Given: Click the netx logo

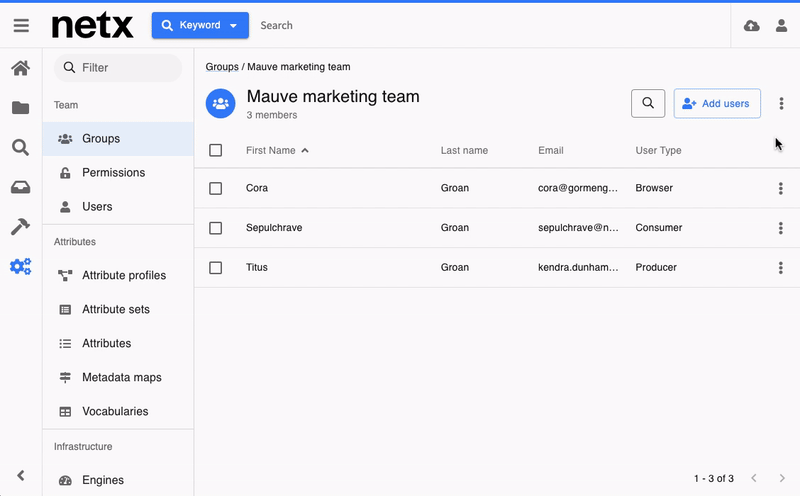Looking at the screenshot, I should coord(92,26).
